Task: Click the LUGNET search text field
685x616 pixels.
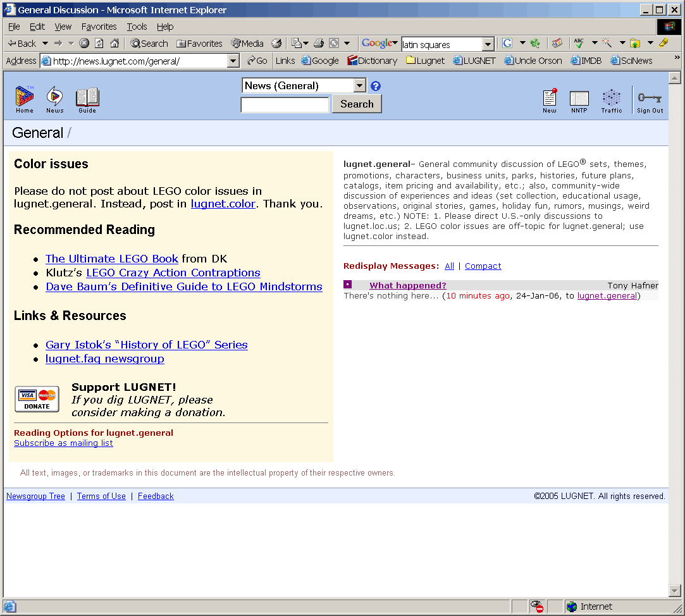Action: click(x=285, y=104)
